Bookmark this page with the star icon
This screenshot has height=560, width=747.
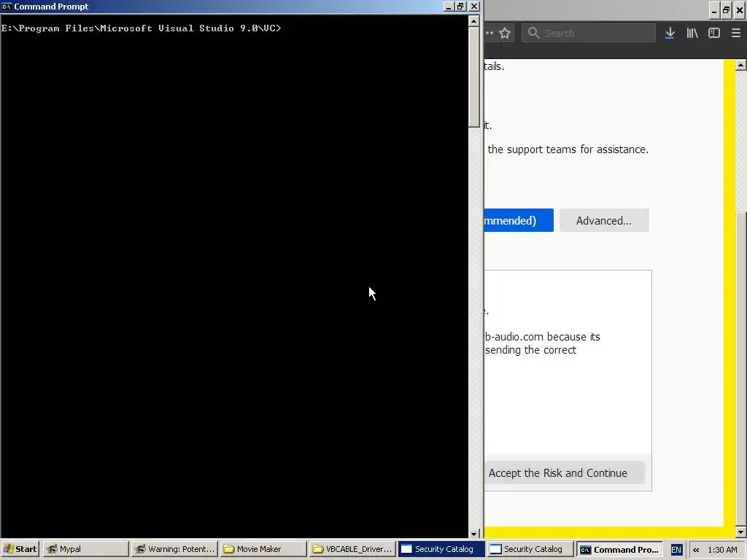click(505, 34)
